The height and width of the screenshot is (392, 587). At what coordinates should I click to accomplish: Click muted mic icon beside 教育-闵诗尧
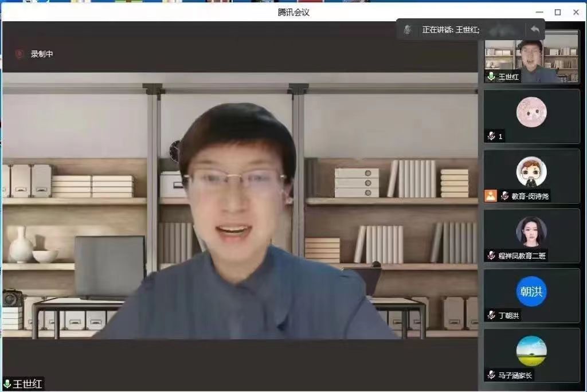[504, 195]
